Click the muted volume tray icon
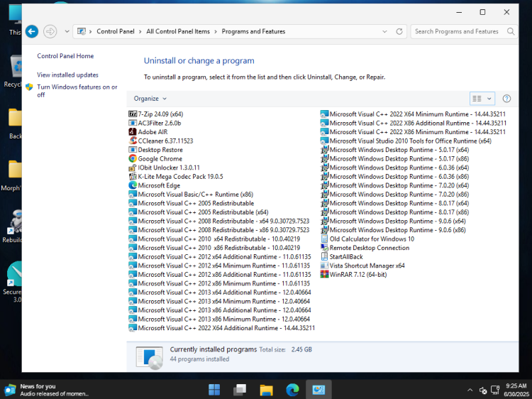 tap(483, 390)
